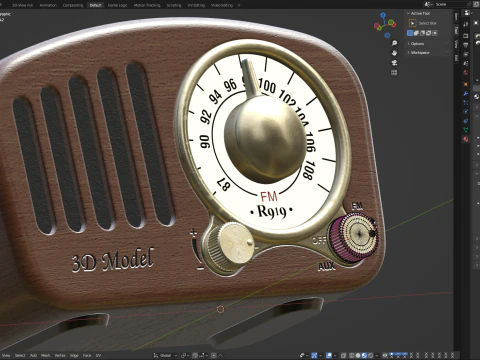This screenshot has height=360, width=480.
Task: Expand the Options panel
Action: pyautogui.click(x=416, y=44)
